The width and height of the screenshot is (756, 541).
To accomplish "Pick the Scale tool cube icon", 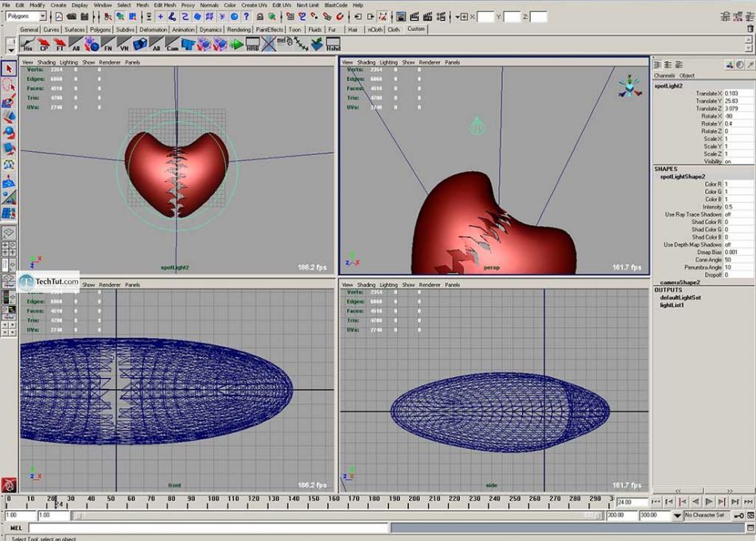I will point(9,149).
